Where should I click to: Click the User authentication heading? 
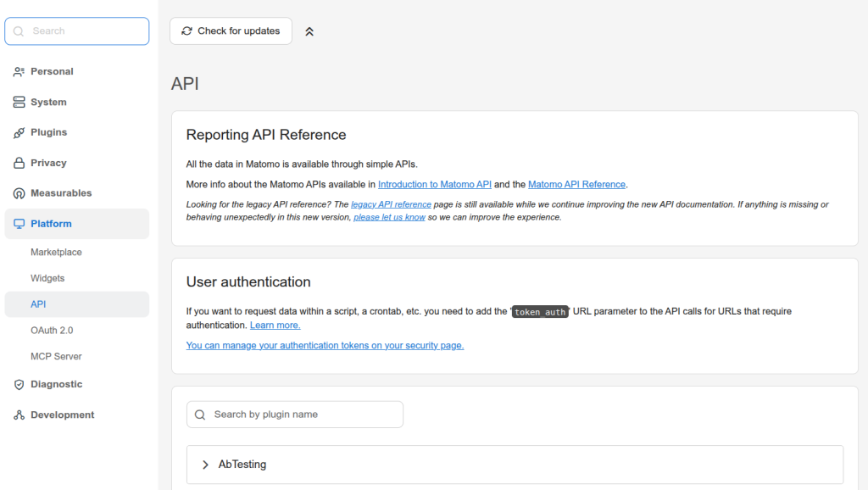[x=248, y=281]
